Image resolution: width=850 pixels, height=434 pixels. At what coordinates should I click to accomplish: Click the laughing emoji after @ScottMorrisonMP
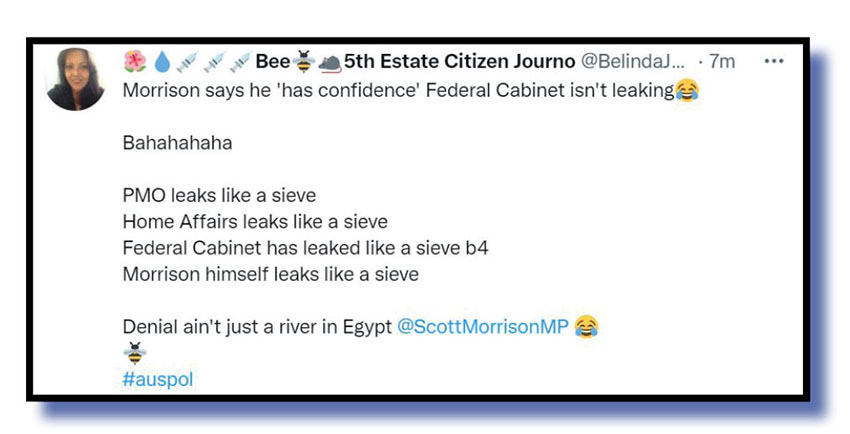coord(587,327)
